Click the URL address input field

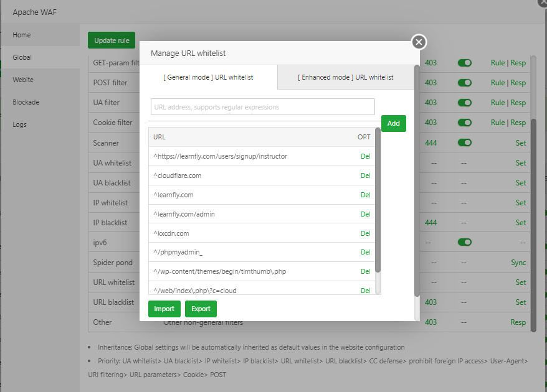[x=262, y=107]
